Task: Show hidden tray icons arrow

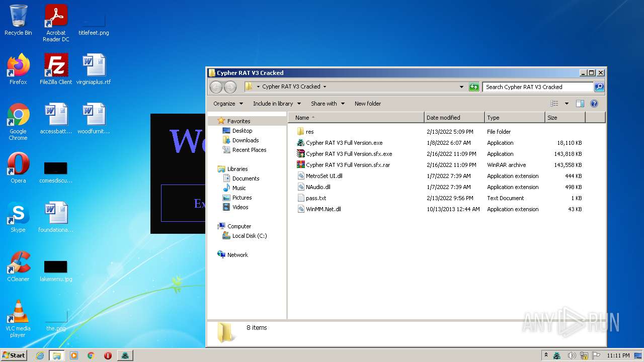Action: (546, 355)
